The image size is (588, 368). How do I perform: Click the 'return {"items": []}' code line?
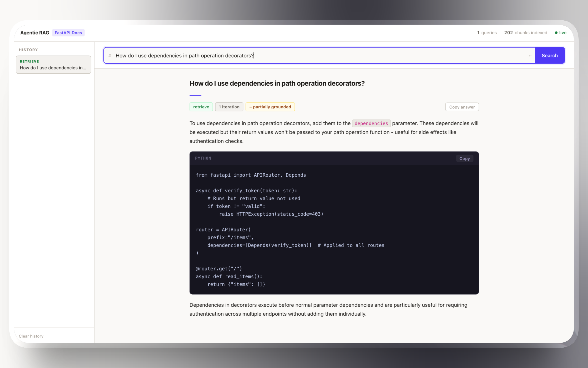click(x=236, y=284)
